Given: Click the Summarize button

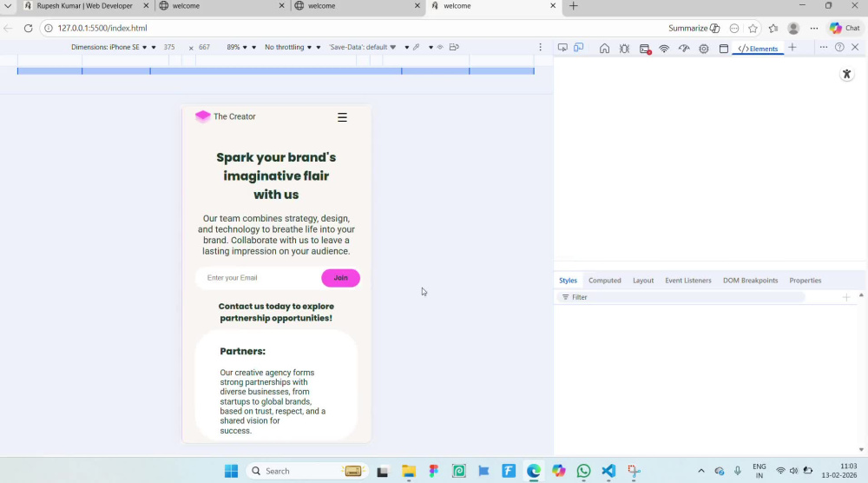Looking at the screenshot, I should (694, 29).
